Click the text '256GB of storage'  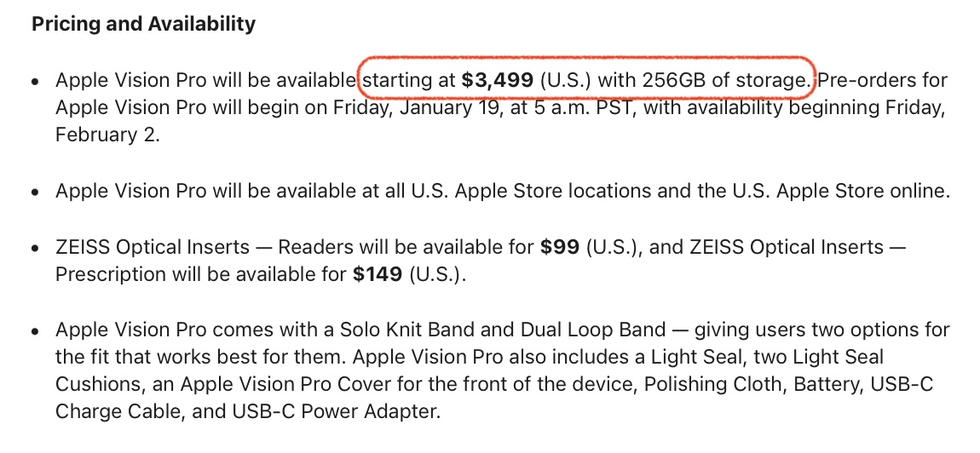(721, 81)
